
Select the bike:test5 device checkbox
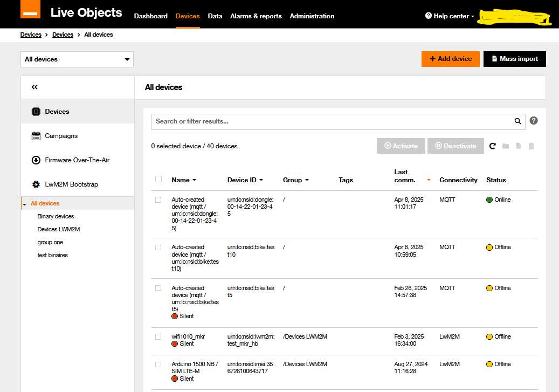click(x=158, y=288)
